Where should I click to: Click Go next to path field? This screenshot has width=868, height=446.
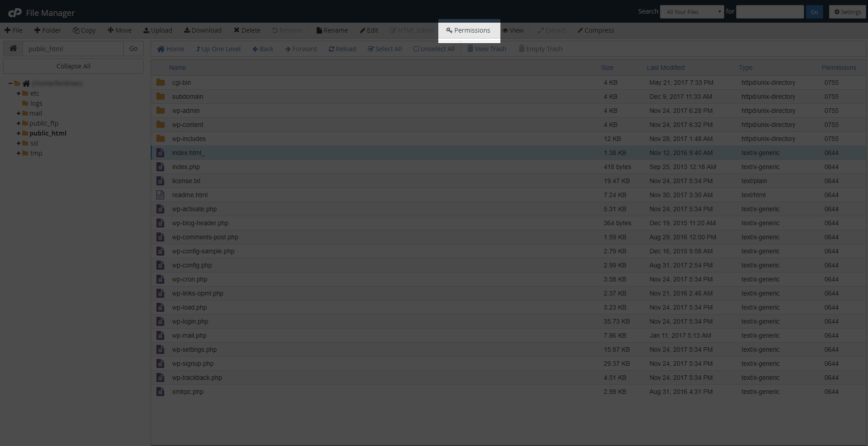[x=133, y=48]
